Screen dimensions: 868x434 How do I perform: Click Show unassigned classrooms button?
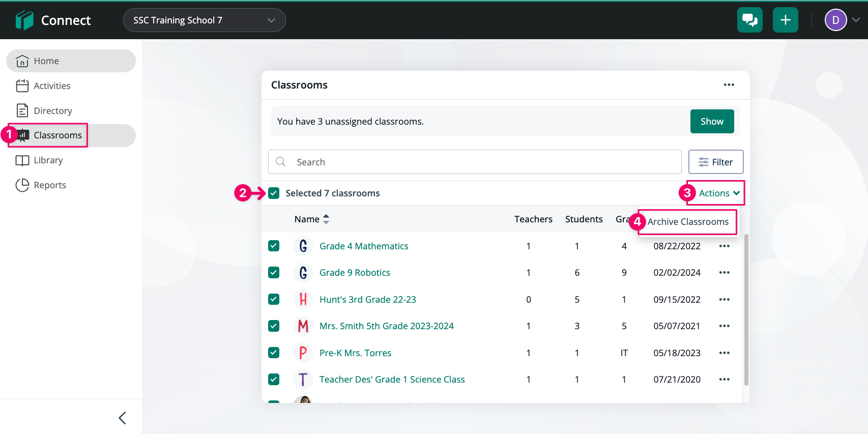click(712, 122)
